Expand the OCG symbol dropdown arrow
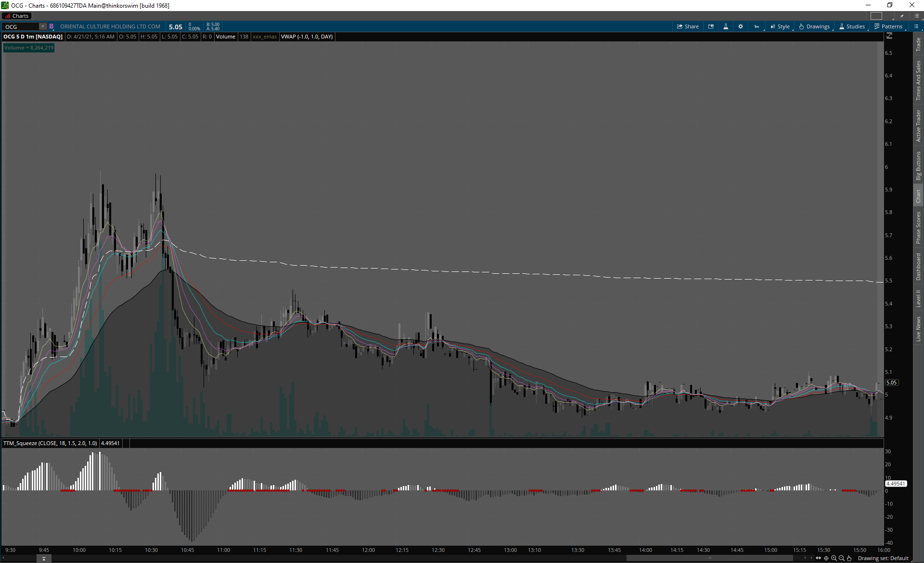Image resolution: width=924 pixels, height=563 pixels. click(x=43, y=26)
